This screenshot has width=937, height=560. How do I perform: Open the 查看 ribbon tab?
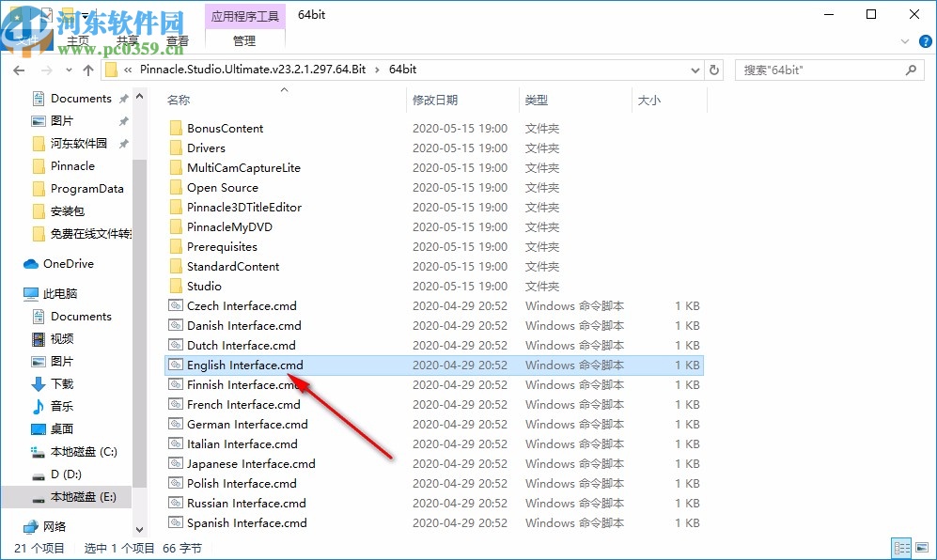[178, 40]
